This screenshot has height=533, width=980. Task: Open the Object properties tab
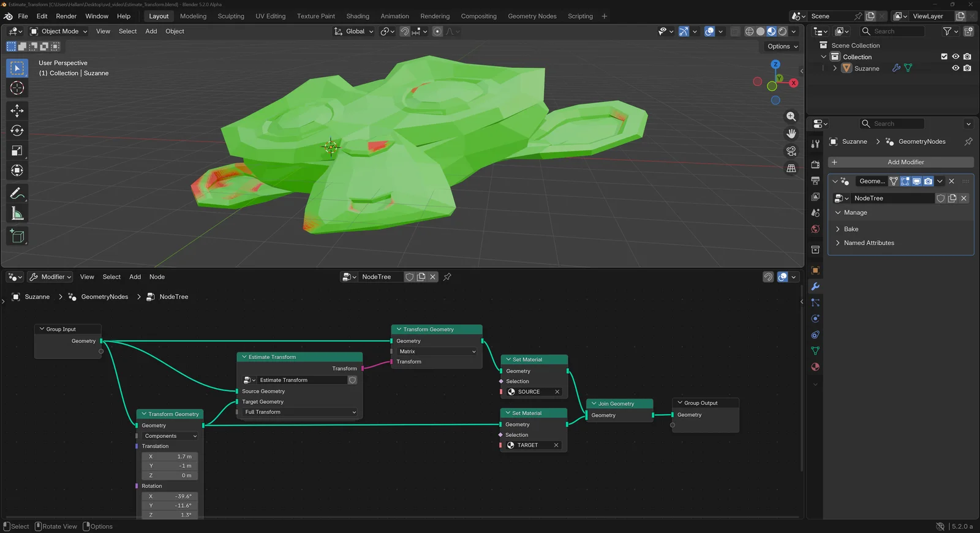click(x=815, y=270)
